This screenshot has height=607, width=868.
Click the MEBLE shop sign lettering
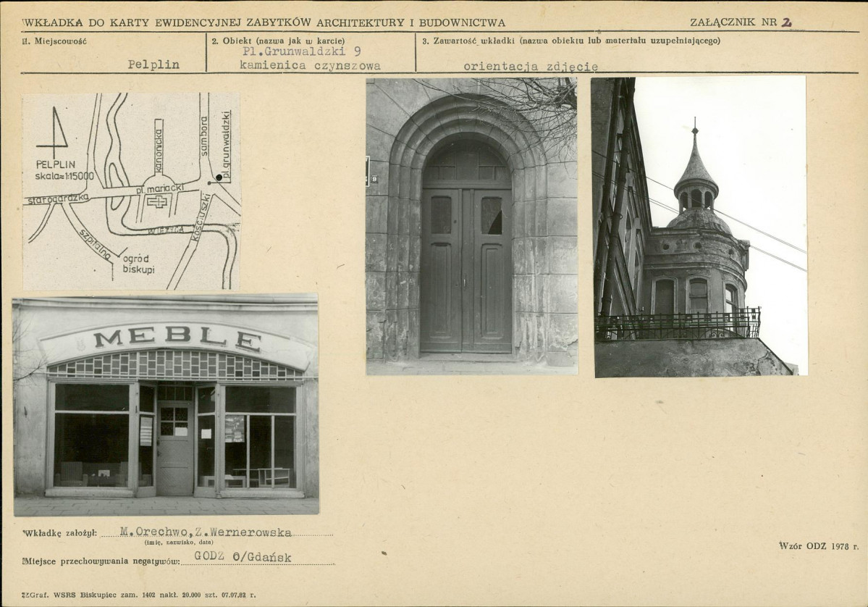point(177,338)
